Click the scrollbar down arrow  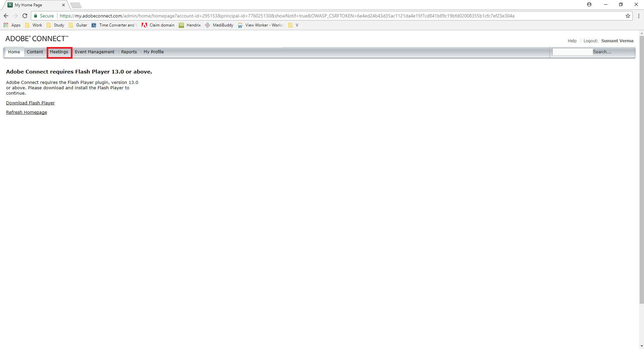641,346
